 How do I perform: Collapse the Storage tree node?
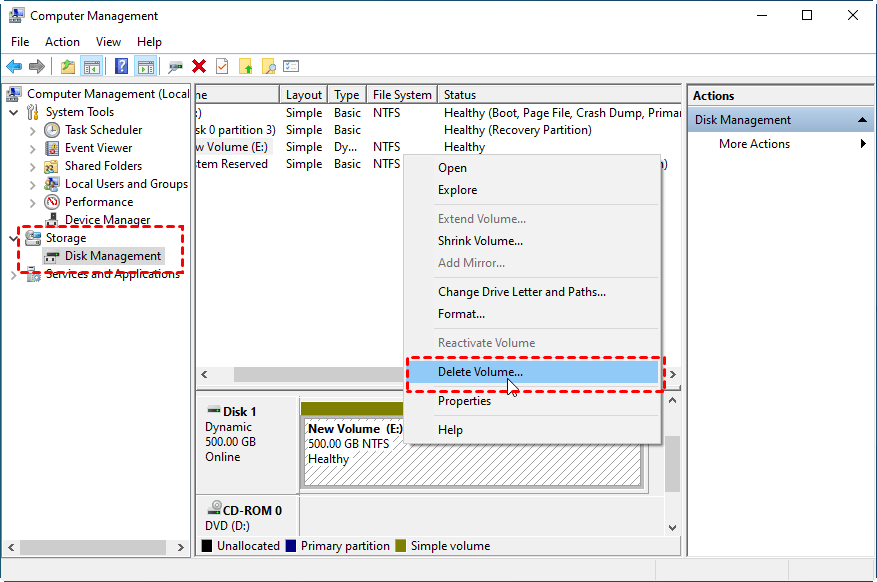click(13, 238)
